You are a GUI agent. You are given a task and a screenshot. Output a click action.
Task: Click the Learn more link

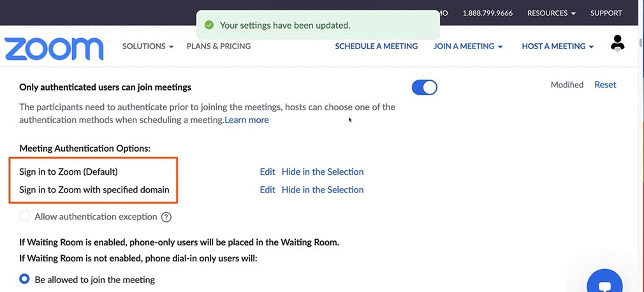click(247, 120)
